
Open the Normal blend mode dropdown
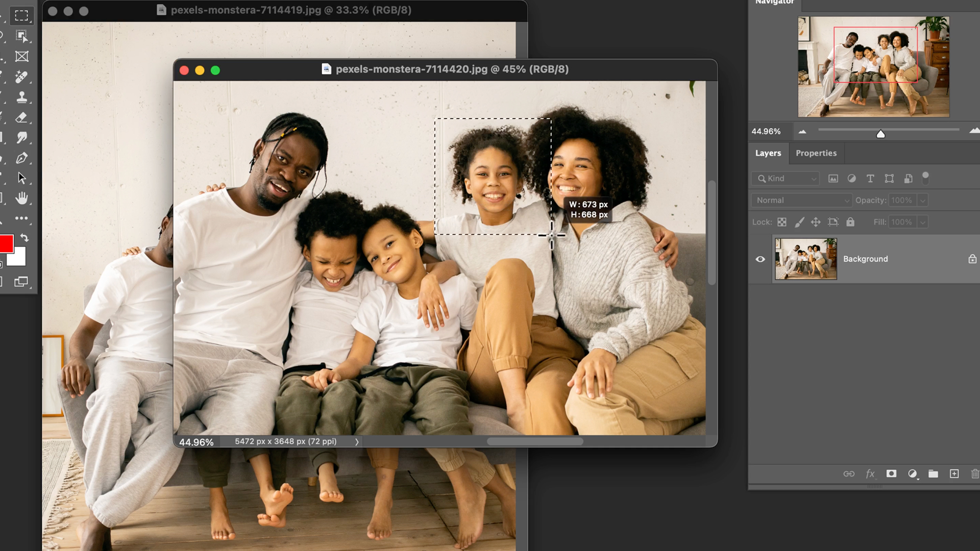[x=801, y=201]
